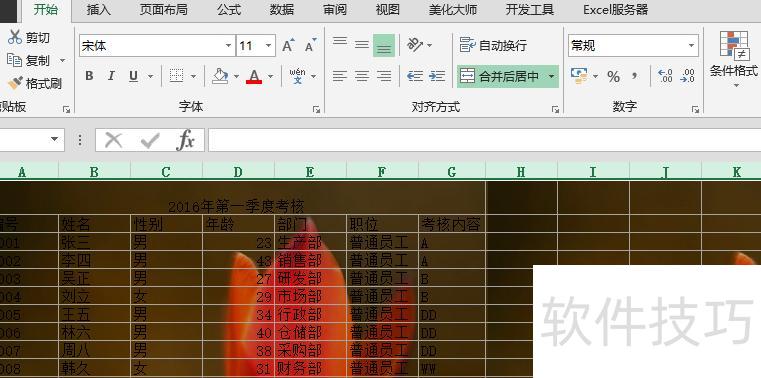Open clipboard pane dialog launcher
The width and height of the screenshot is (761, 378).
(66, 110)
